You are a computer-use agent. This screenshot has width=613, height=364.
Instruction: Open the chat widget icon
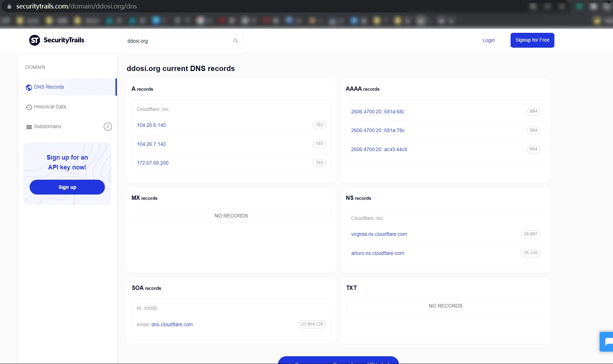coord(607,342)
